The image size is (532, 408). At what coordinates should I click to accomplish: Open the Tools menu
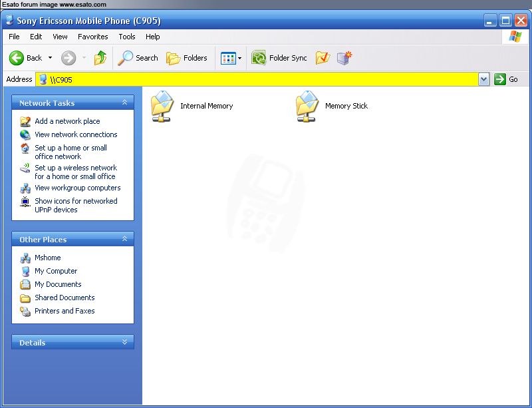pos(126,37)
